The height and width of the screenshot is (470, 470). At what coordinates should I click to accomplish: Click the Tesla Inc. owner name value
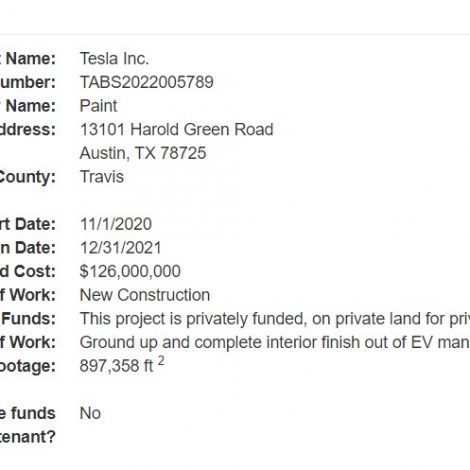114,59
